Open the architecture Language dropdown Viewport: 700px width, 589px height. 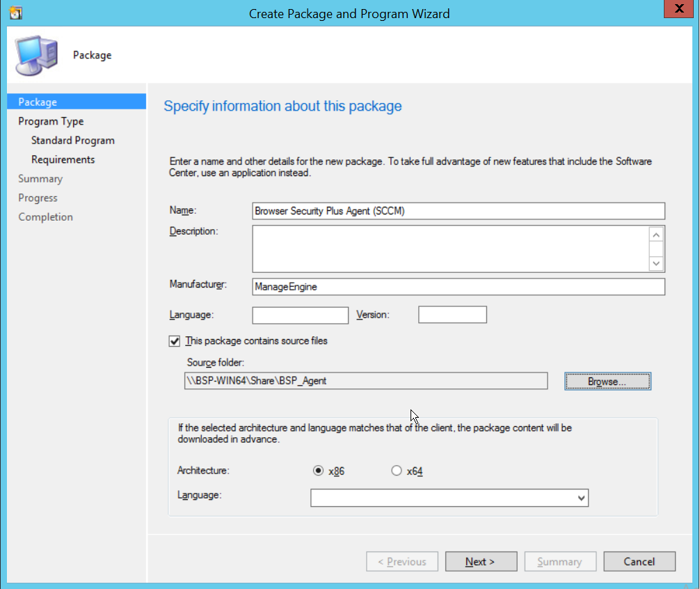(x=450, y=498)
